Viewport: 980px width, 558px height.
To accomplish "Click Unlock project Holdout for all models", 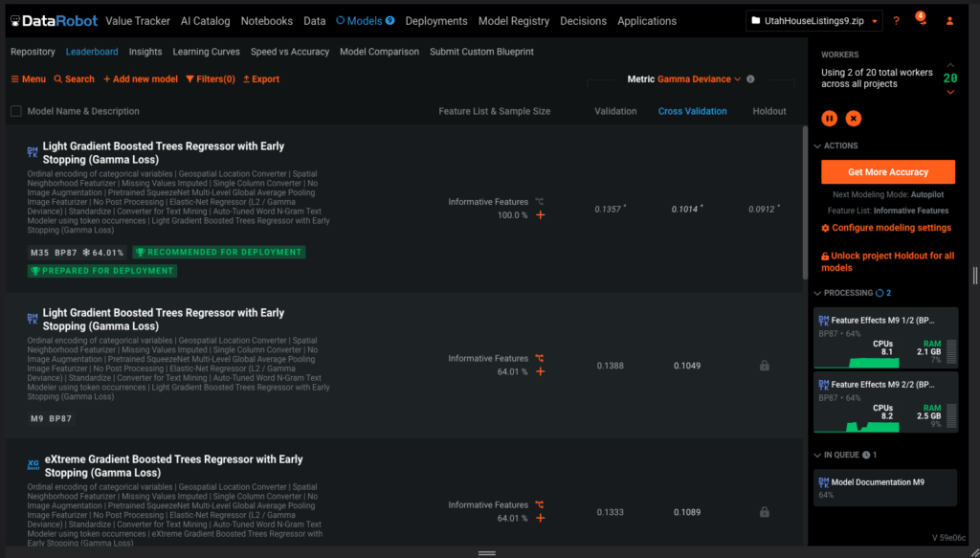I will click(887, 262).
